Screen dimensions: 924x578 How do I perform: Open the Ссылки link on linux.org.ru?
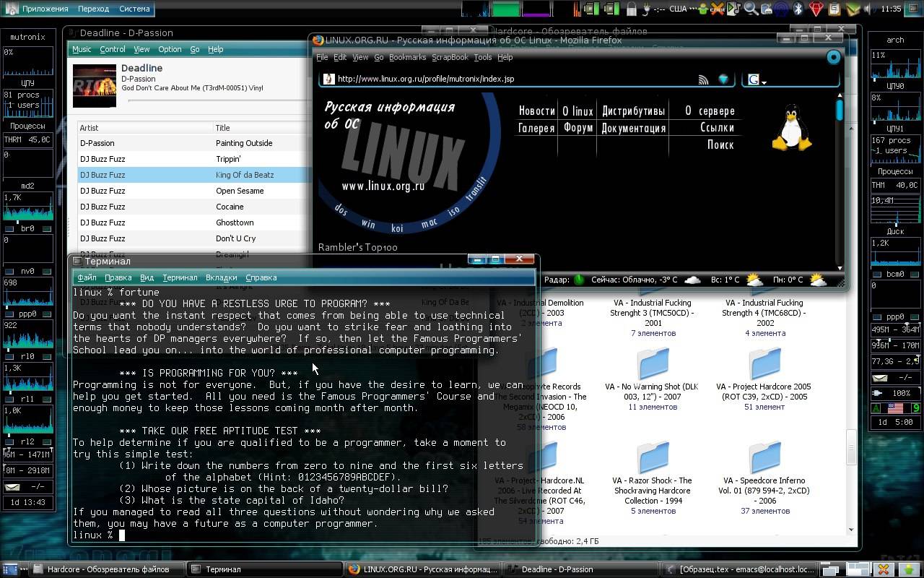[x=718, y=128]
